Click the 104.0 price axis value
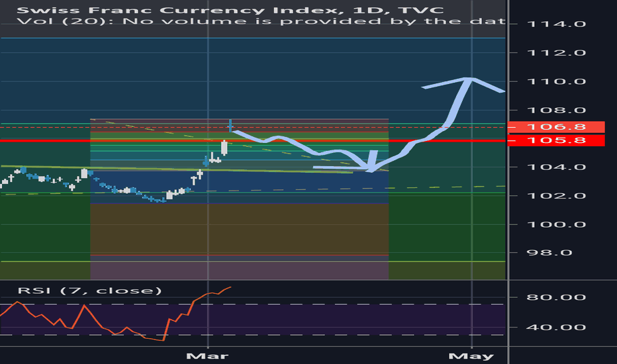Image resolution: width=617 pixels, height=364 pixels. click(x=556, y=167)
